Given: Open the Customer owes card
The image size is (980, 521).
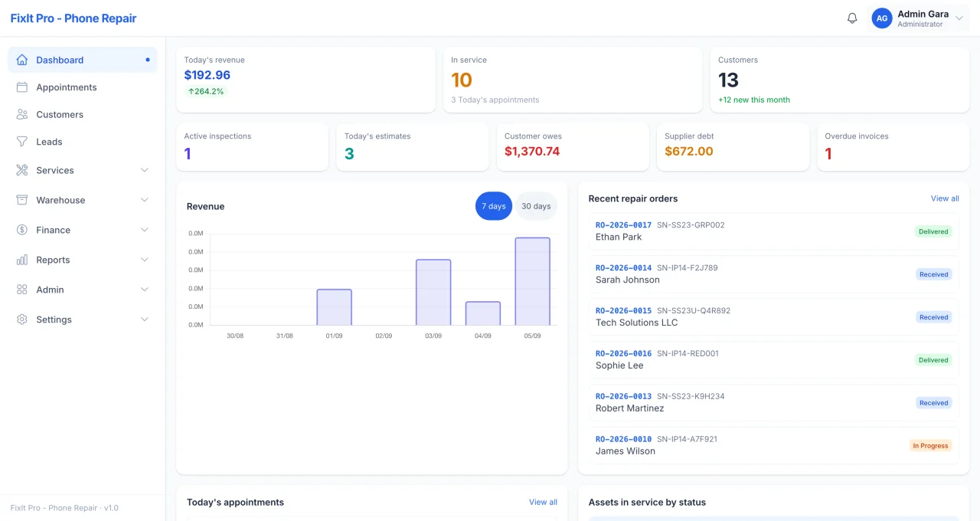Looking at the screenshot, I should (573, 147).
